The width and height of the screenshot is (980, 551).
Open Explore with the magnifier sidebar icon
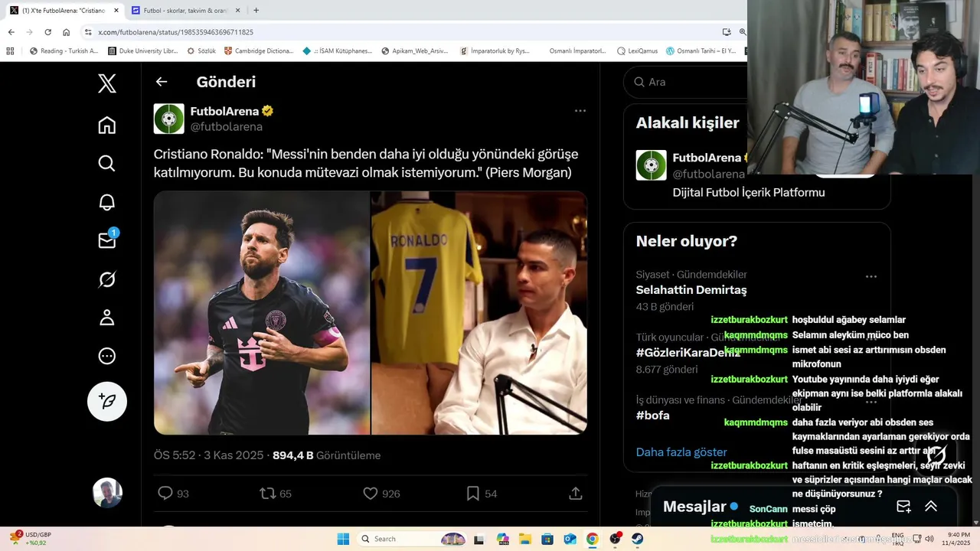click(x=107, y=163)
